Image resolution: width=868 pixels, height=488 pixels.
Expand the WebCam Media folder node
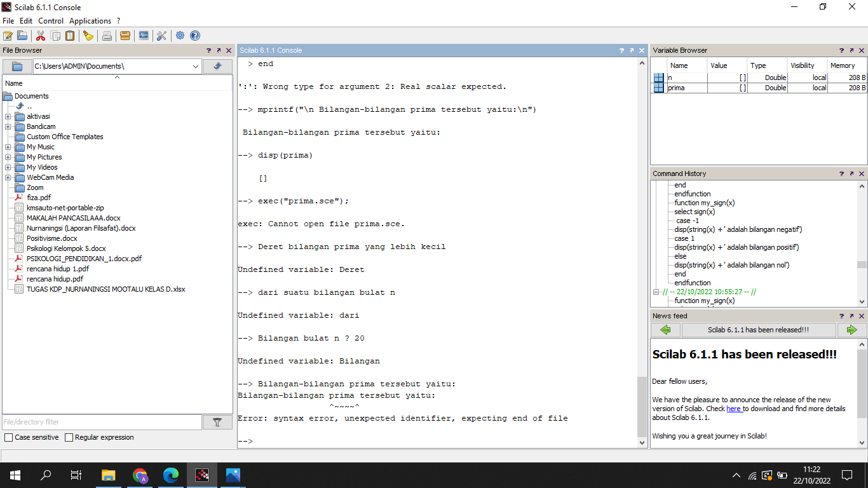8,177
